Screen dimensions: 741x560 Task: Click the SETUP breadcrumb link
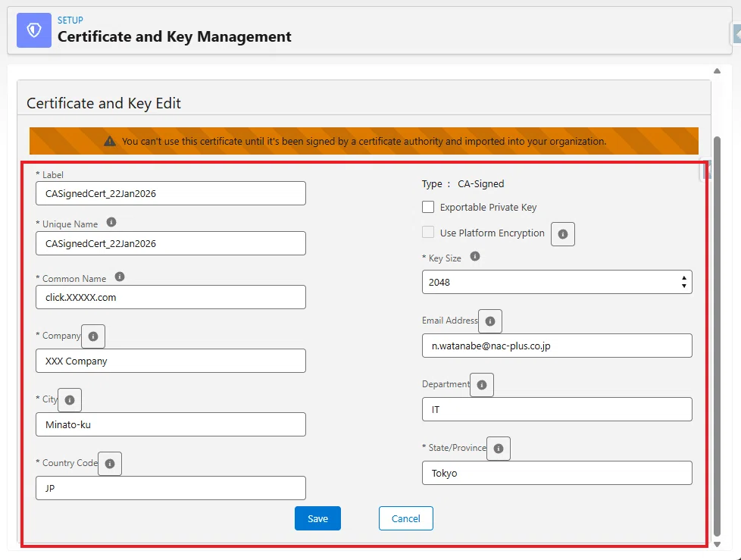click(x=70, y=20)
